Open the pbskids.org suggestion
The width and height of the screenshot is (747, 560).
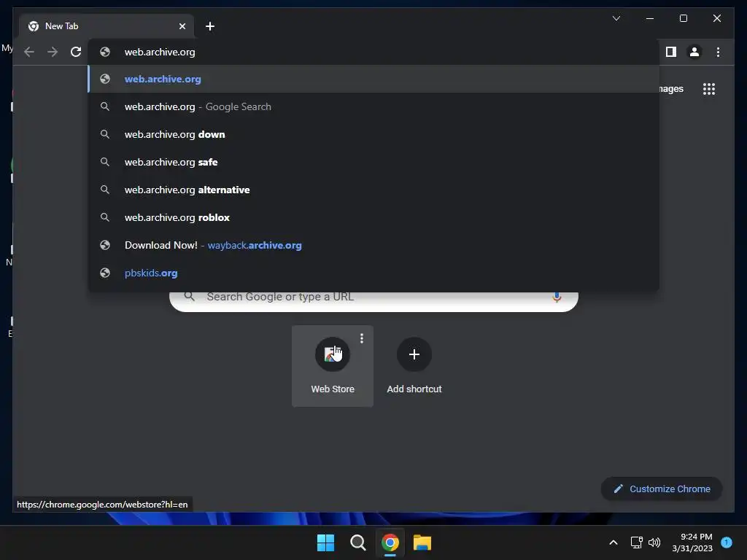tap(373, 273)
